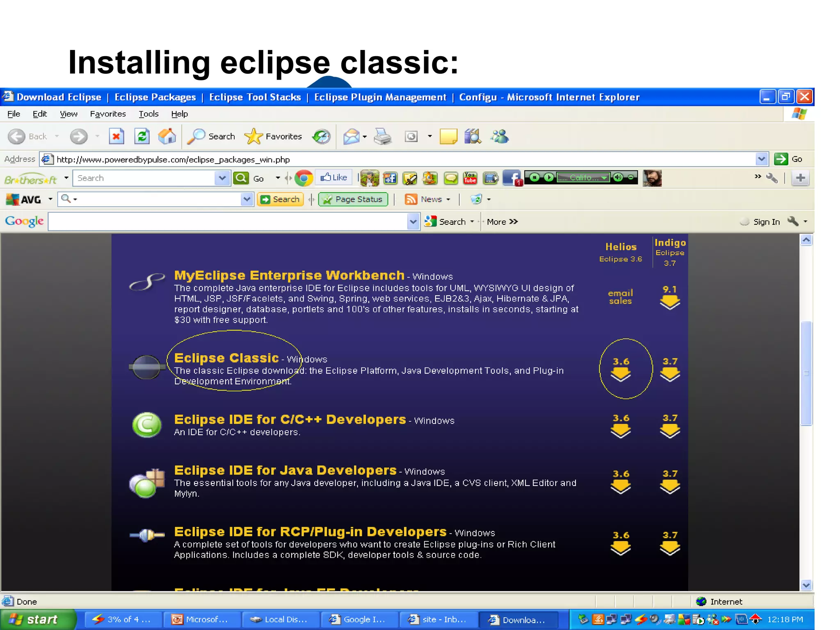Click the radio player play button

549,178
